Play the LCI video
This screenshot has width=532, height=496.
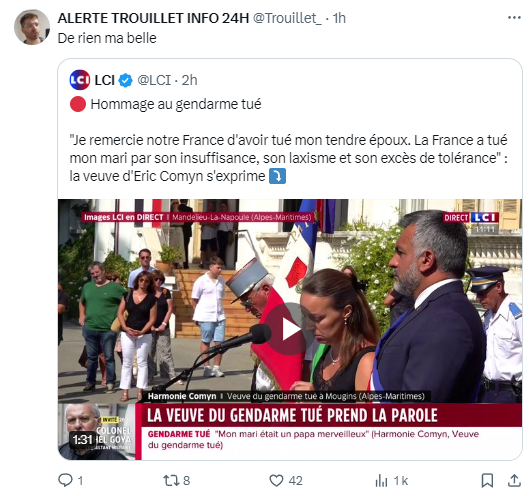289,329
